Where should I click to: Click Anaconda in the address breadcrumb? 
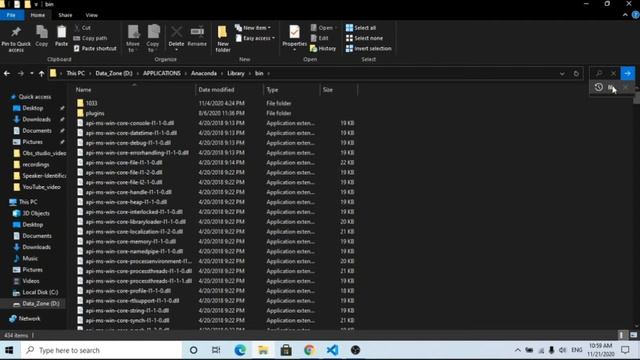coord(204,73)
